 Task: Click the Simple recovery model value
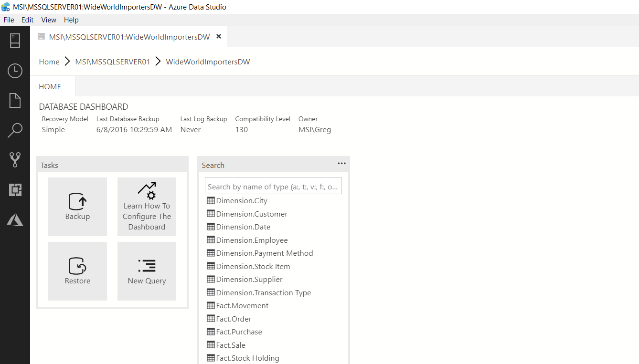pyautogui.click(x=53, y=130)
